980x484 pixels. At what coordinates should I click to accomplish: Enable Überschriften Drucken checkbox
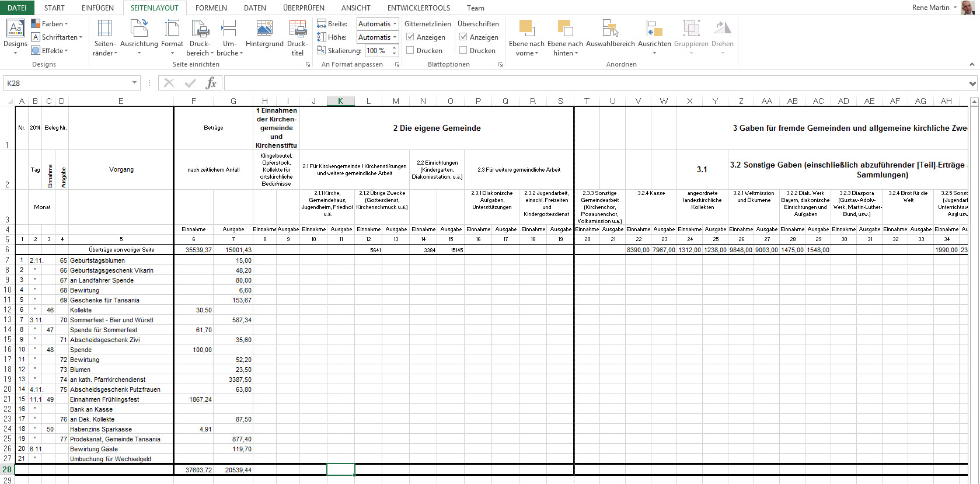pyautogui.click(x=463, y=50)
